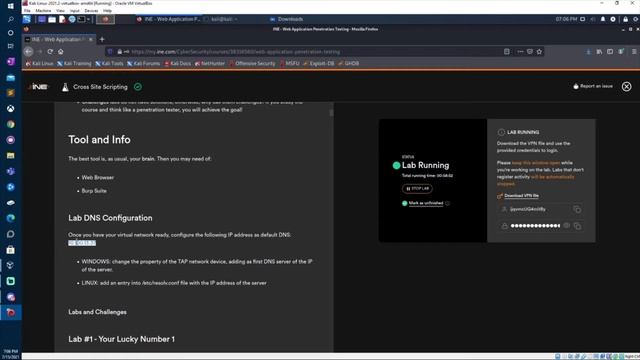Click the STOP LAB button
Viewport: 640px width, 360px height.
coord(417,189)
